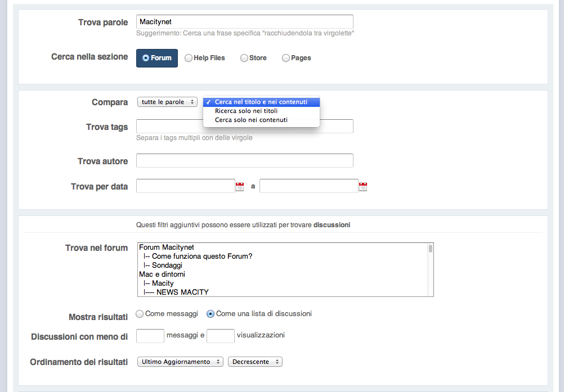Show results as messages (Come messaggi)

coord(140,314)
